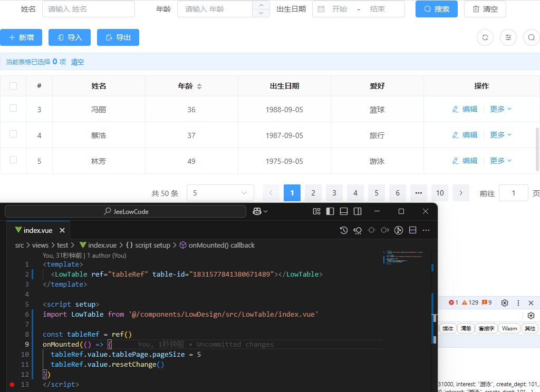Open the Copilot dropdown chevron
The height and width of the screenshot is (392, 540).
[266, 211]
